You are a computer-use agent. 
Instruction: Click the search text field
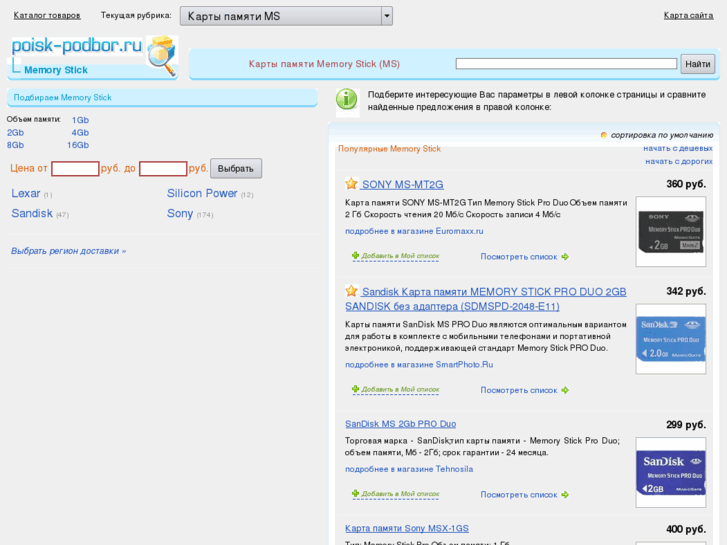(566, 64)
